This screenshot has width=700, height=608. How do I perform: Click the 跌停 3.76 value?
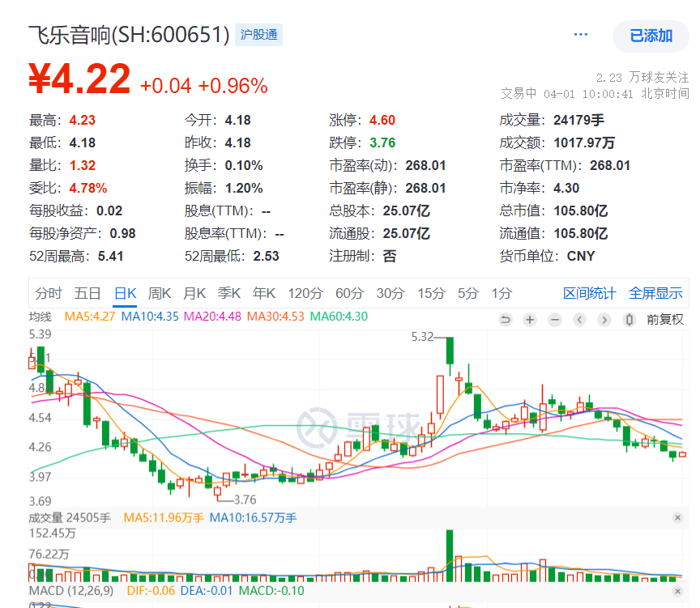[382, 142]
